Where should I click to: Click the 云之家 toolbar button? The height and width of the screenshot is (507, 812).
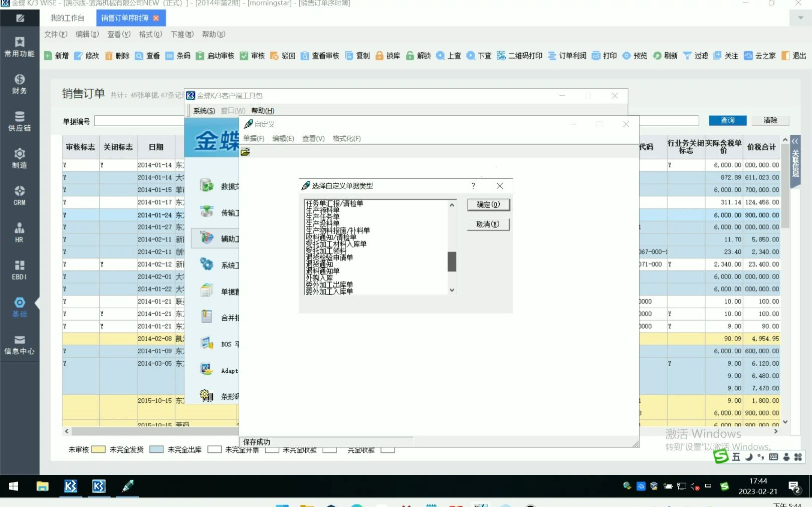click(760, 56)
